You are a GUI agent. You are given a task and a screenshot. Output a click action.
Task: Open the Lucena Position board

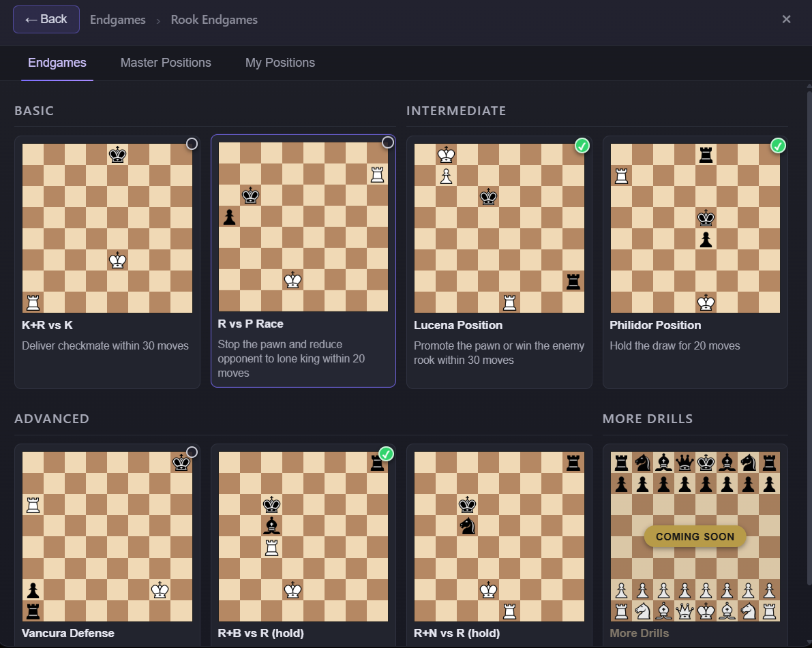(499, 228)
